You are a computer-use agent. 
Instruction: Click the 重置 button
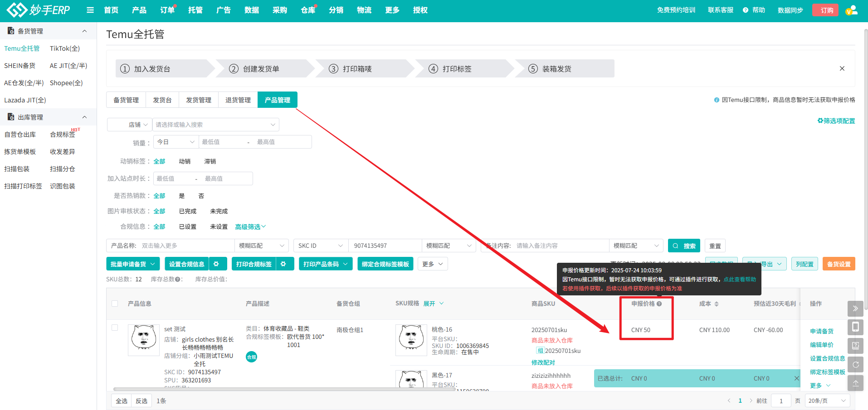(x=715, y=246)
